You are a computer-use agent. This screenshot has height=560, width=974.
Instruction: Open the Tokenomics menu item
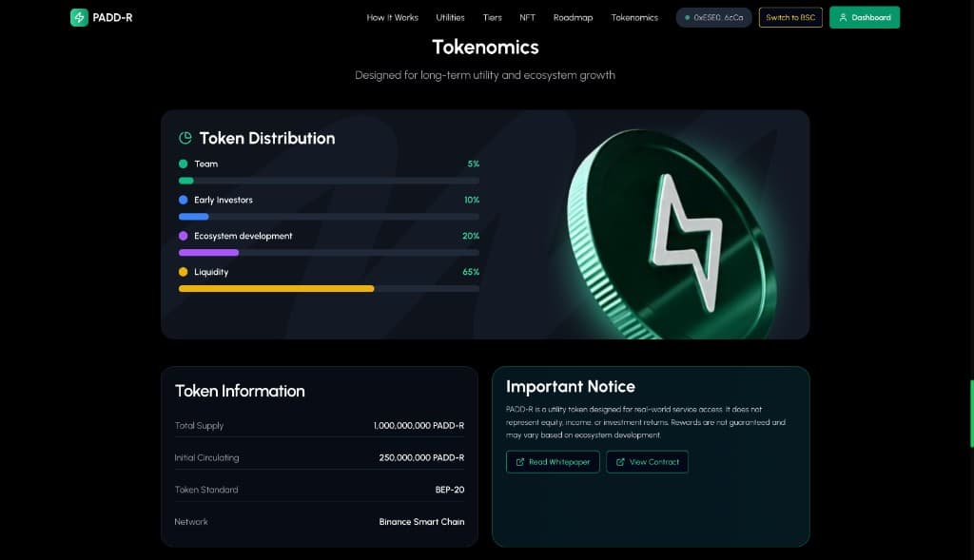[x=635, y=17]
